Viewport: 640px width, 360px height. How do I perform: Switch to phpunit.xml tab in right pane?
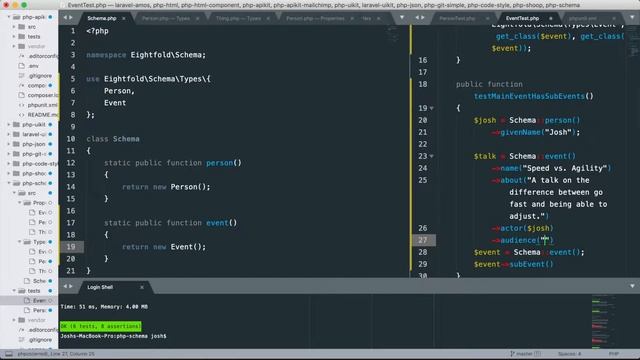tap(583, 18)
